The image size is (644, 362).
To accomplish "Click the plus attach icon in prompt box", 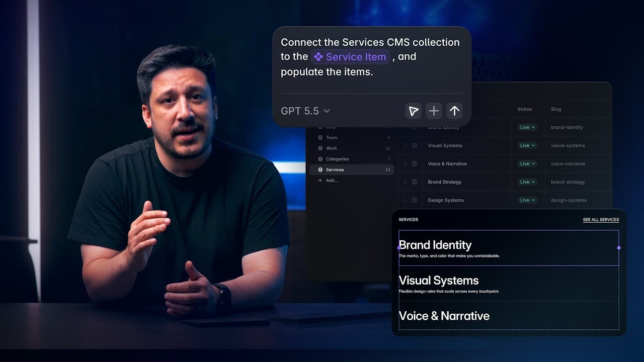I will click(x=434, y=111).
